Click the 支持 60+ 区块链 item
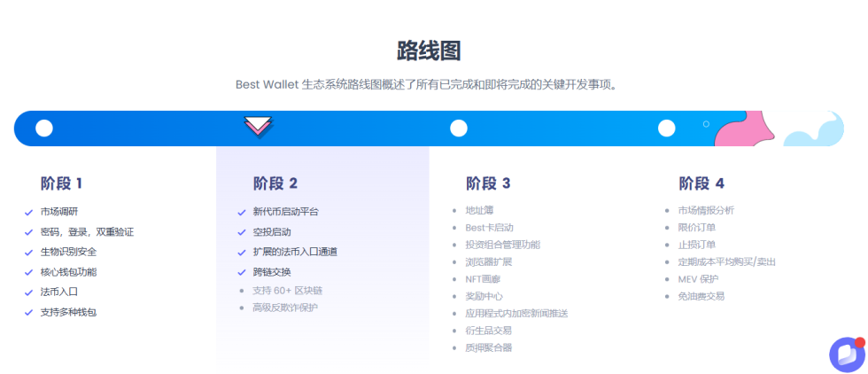The image size is (868, 374). pyautogui.click(x=287, y=291)
